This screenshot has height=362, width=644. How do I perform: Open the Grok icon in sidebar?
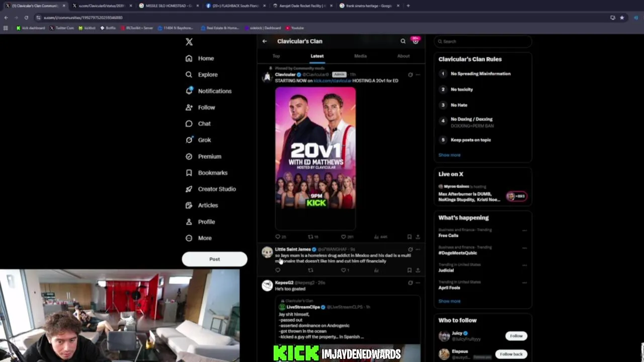coord(189,140)
